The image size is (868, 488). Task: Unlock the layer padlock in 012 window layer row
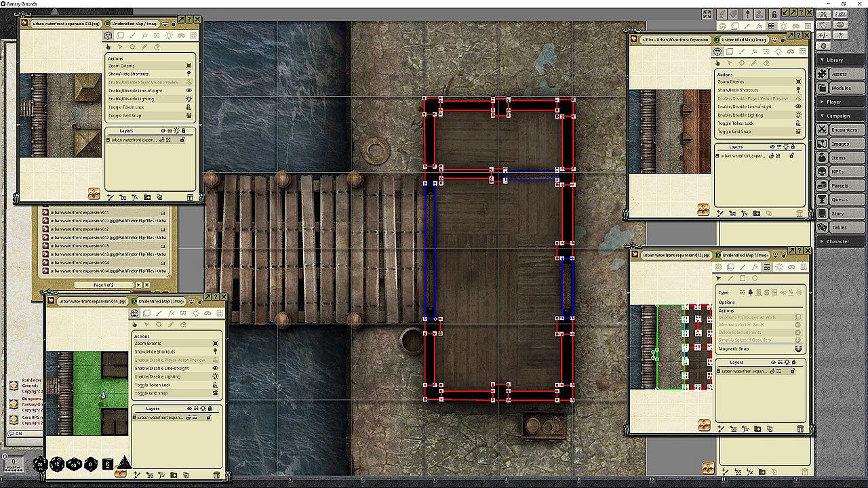point(792,371)
